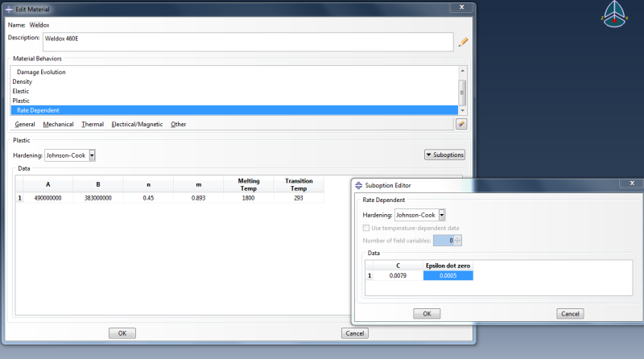644x359 pixels.
Task: Close the Suboption Editor window
Action: (632, 184)
